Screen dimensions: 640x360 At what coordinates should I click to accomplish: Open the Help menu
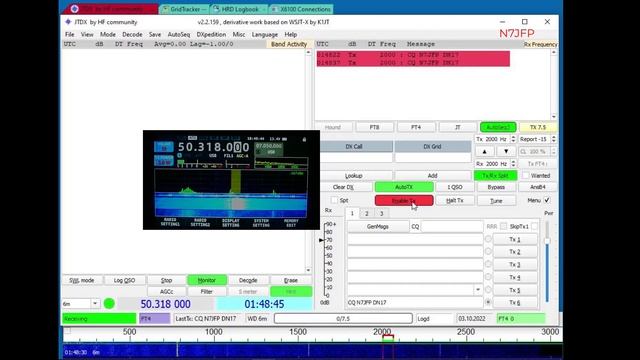[291, 35]
